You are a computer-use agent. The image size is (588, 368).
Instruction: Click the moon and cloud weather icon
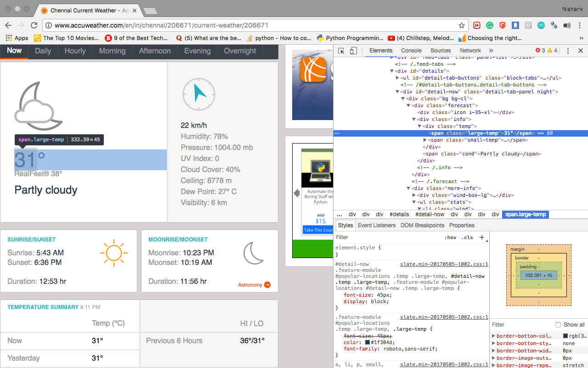39,106
